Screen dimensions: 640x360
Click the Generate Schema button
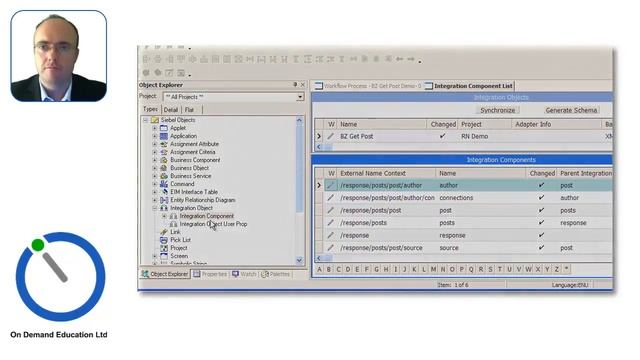pyautogui.click(x=571, y=110)
